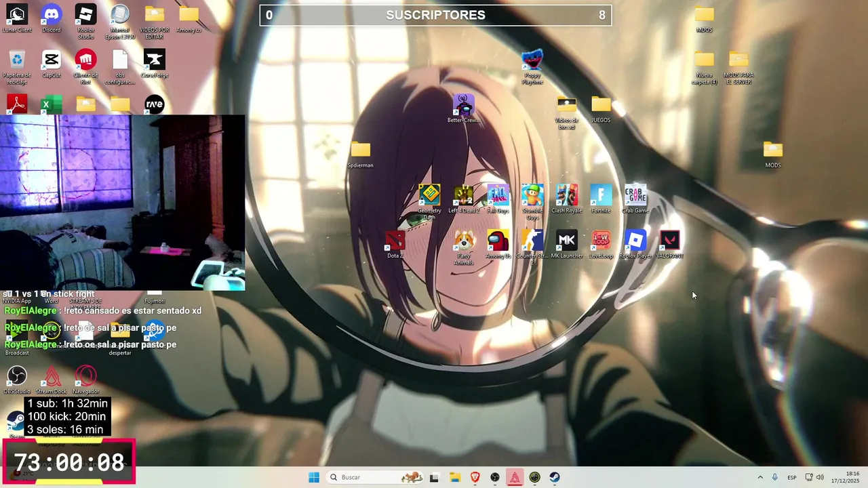Select the top-right MODS folder
Viewport: 868px width, 488px height.
tap(705, 19)
